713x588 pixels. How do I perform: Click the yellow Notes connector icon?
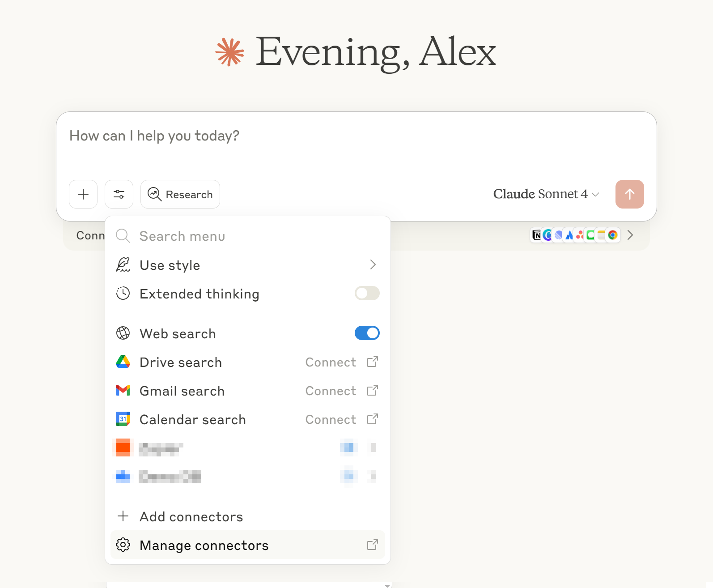(601, 235)
